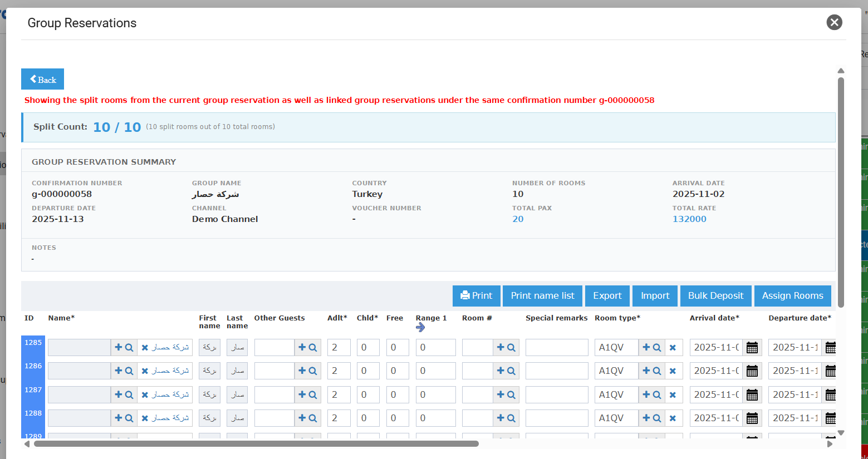Remove company tag in row 1286
868x459 pixels.
pos(145,371)
